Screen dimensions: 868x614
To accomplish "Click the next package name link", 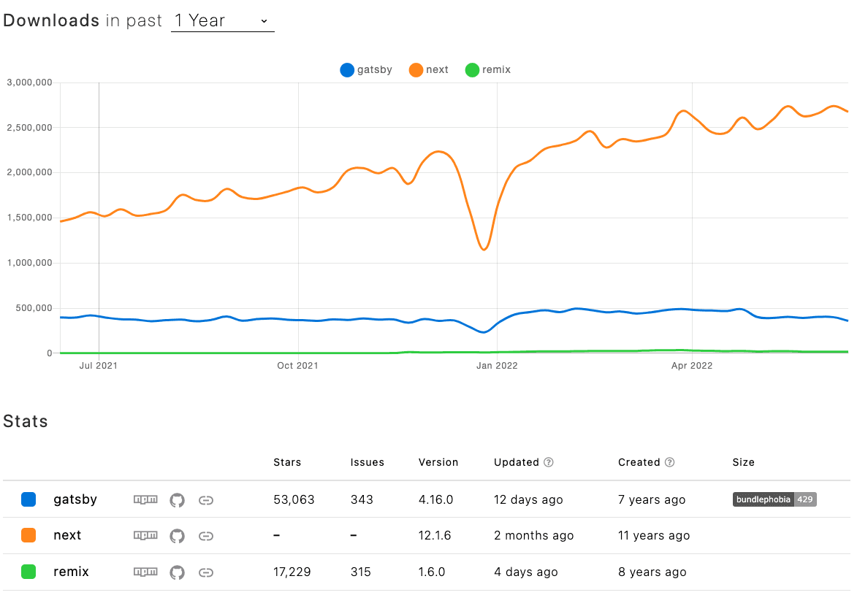I will 67,535.
